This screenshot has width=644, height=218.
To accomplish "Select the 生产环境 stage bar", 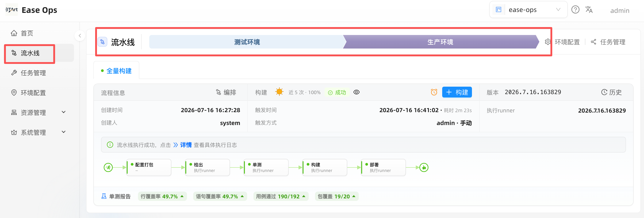I will coord(440,42).
